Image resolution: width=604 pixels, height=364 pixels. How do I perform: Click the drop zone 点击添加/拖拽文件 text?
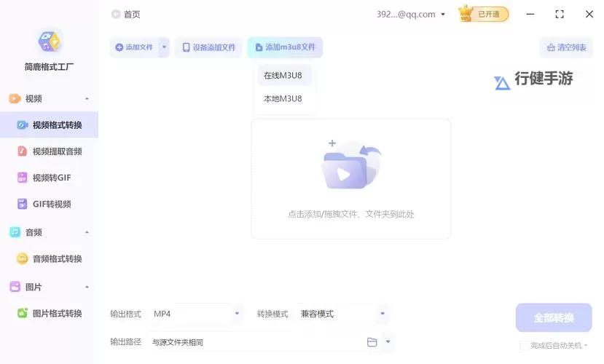click(350, 214)
